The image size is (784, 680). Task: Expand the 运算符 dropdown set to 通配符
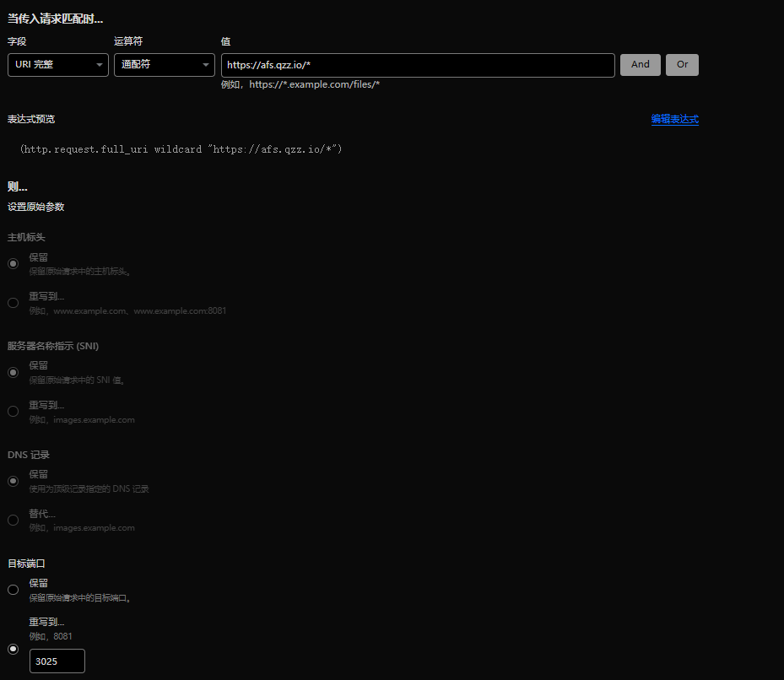pyautogui.click(x=164, y=65)
